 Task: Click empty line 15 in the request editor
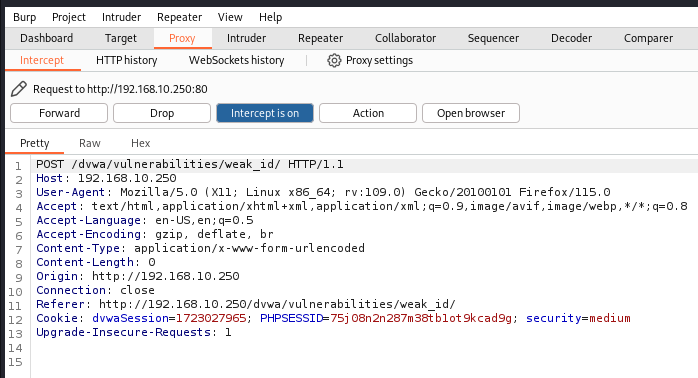click(x=364, y=362)
